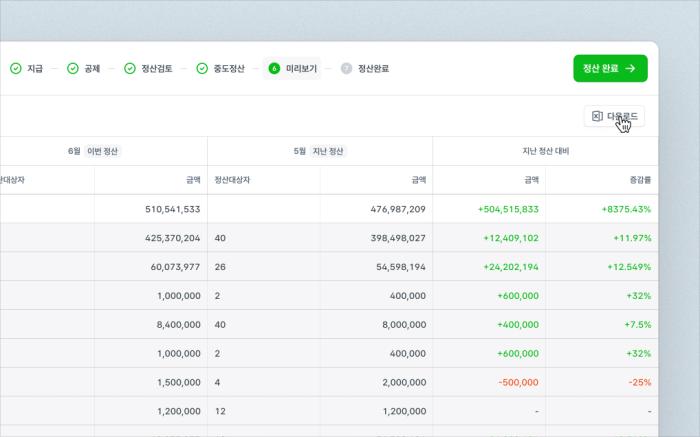
Task: Click the +24,202,194 difference cell
Action: (489, 267)
